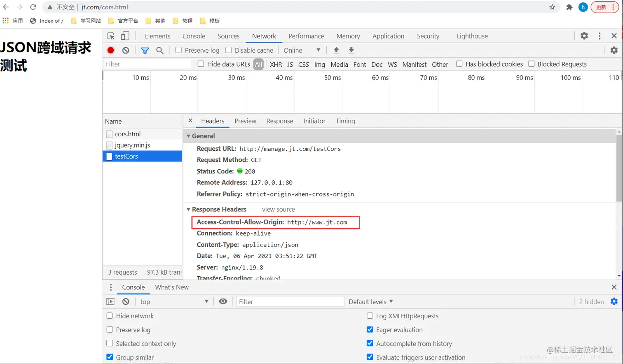The height and width of the screenshot is (364, 623).
Task: Stop recording network log
Action: coord(110,50)
